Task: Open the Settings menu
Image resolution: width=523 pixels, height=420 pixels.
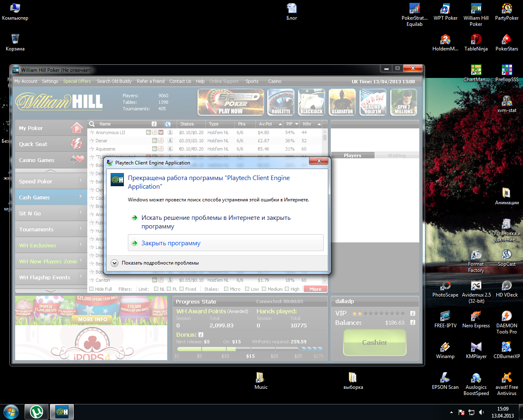Action: [x=50, y=81]
